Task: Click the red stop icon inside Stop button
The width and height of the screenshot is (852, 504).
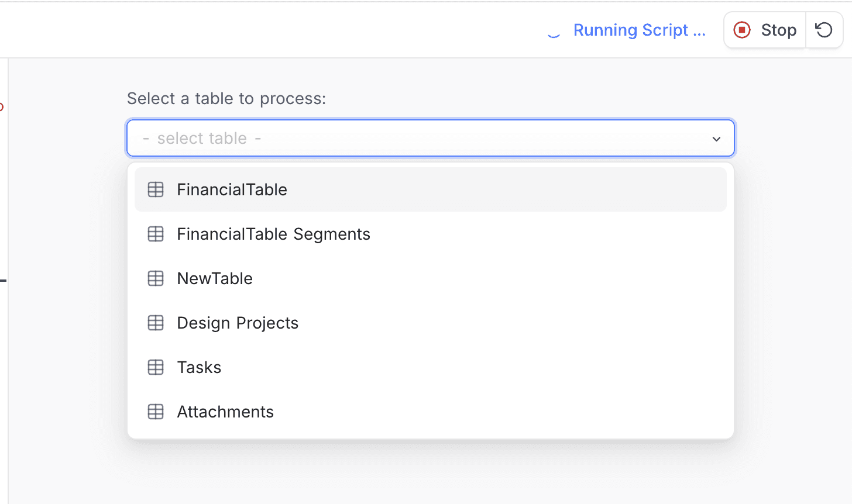Action: (x=742, y=30)
